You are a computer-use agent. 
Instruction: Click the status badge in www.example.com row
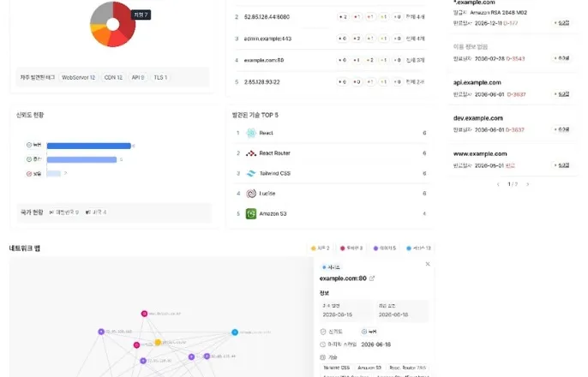click(x=561, y=165)
